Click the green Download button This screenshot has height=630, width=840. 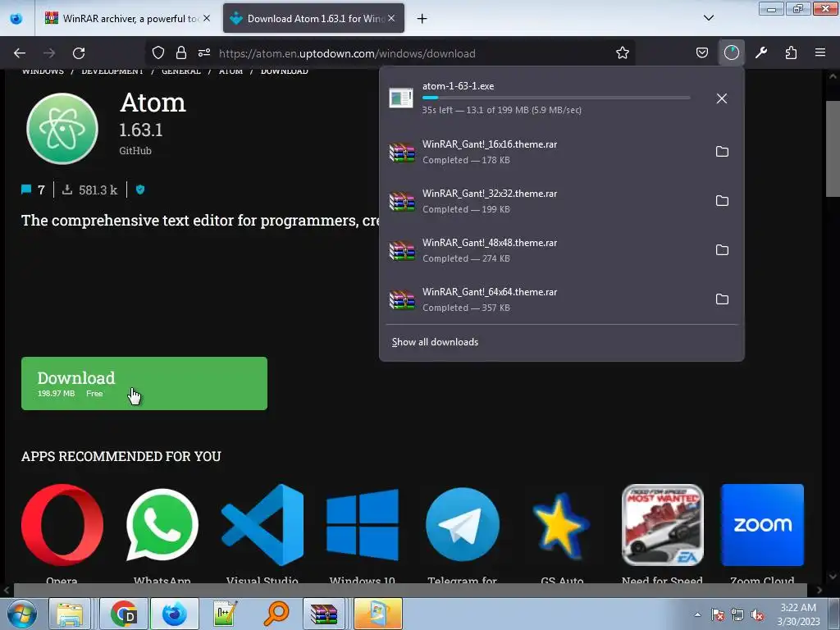tap(144, 384)
